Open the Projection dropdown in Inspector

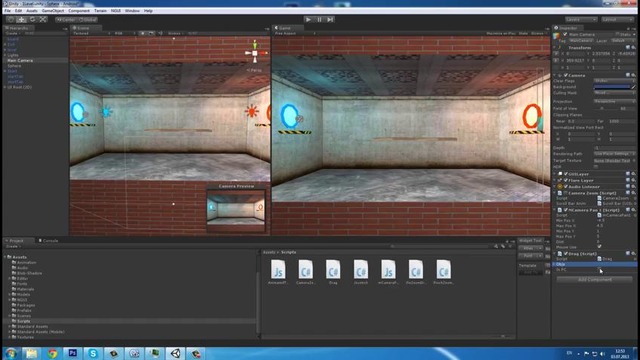(614, 101)
